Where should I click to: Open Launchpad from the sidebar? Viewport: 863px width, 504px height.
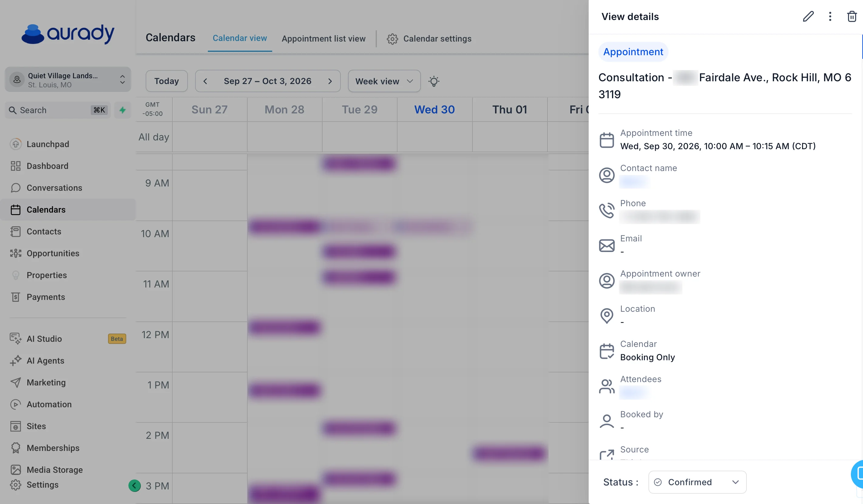tap(68, 144)
